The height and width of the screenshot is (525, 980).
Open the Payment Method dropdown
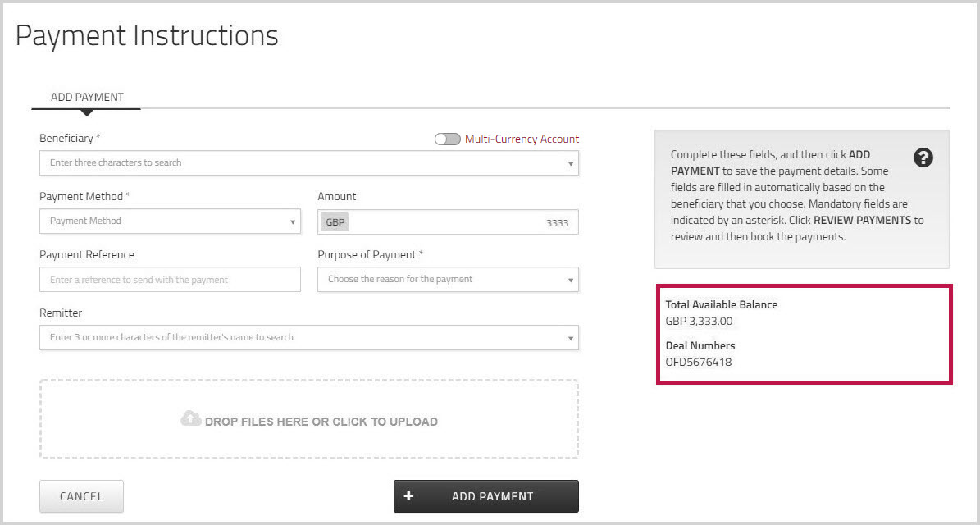[x=170, y=221]
